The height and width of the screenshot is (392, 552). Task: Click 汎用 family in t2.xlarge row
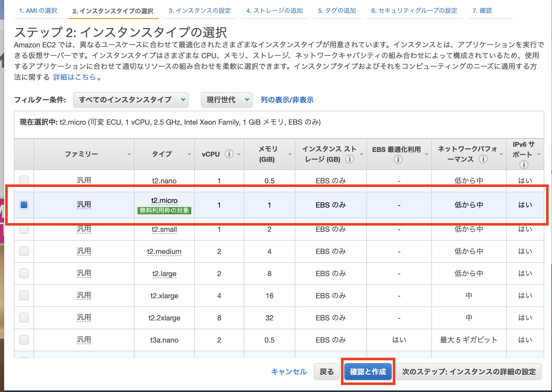pos(84,295)
